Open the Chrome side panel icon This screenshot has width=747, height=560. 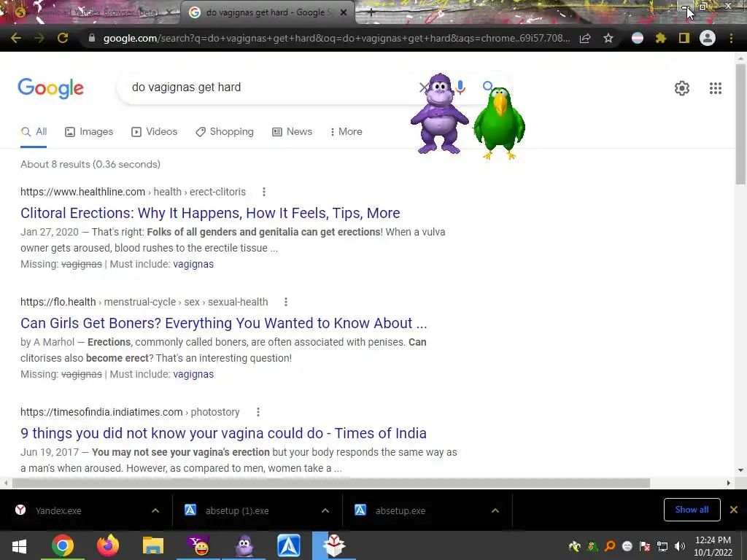684,38
